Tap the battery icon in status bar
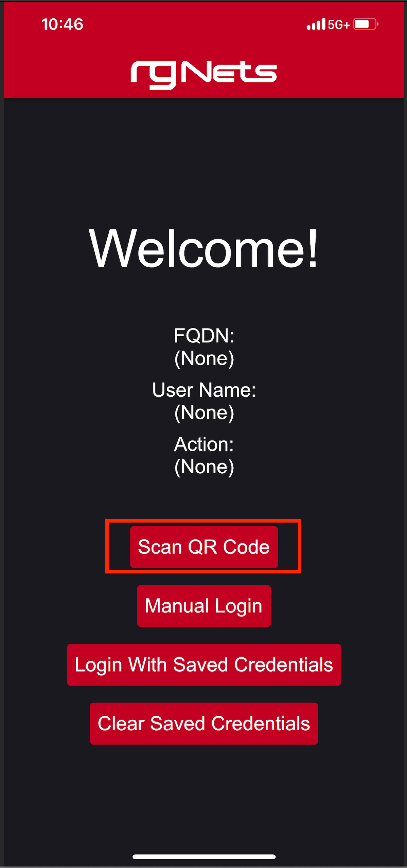Viewport: 407px width, 868px height. (x=366, y=24)
